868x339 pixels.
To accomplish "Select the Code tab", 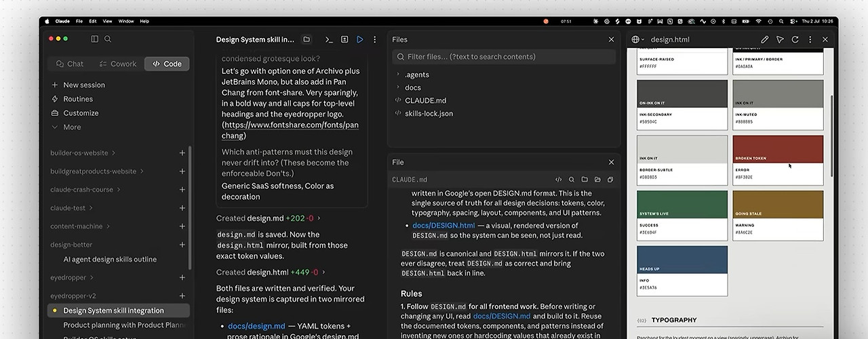I will coord(167,64).
